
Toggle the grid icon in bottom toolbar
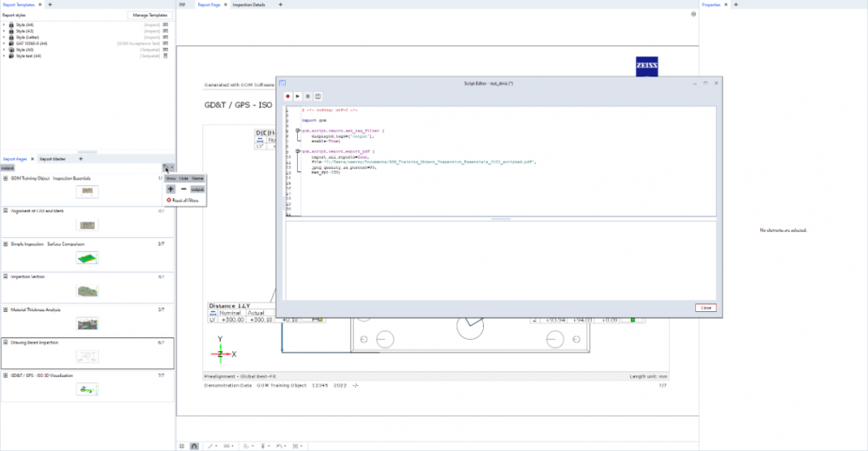coord(182,445)
